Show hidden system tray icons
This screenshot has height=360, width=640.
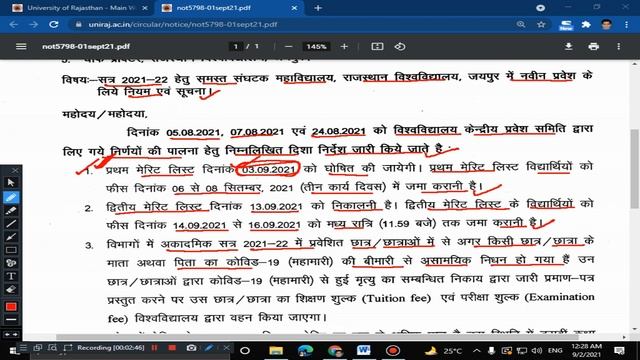tap(476, 351)
